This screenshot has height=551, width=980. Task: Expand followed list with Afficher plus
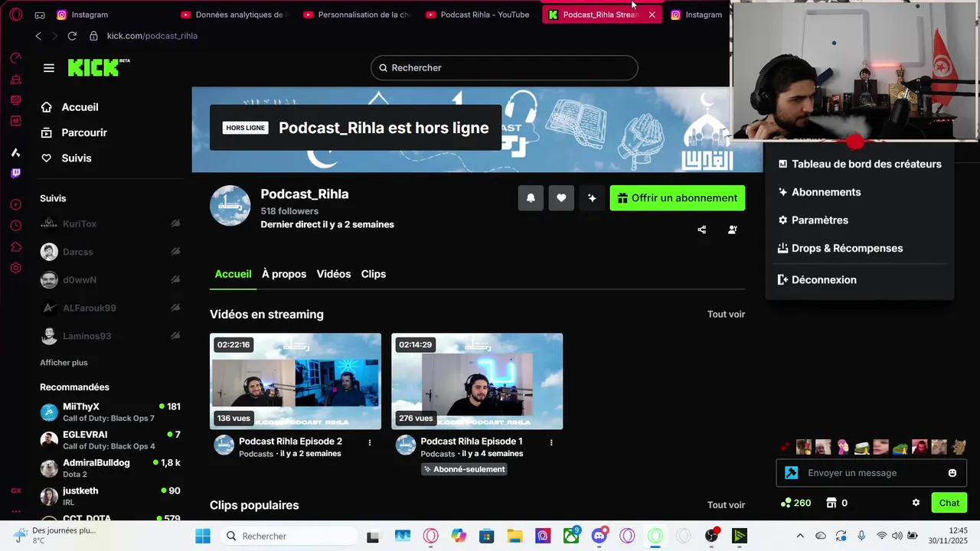click(x=64, y=363)
